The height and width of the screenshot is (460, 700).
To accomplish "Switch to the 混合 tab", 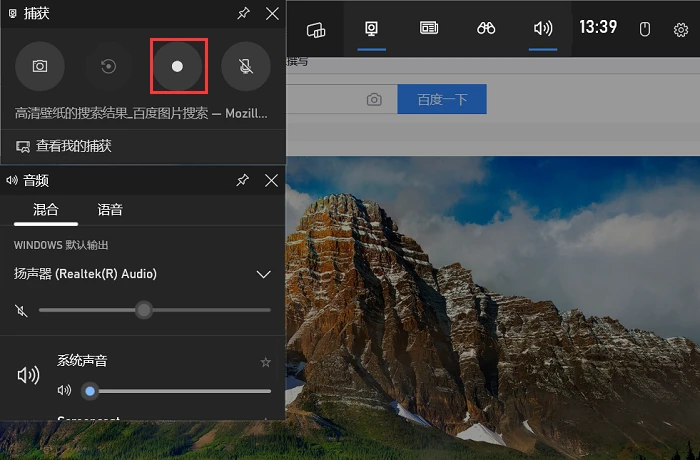I will point(46,209).
